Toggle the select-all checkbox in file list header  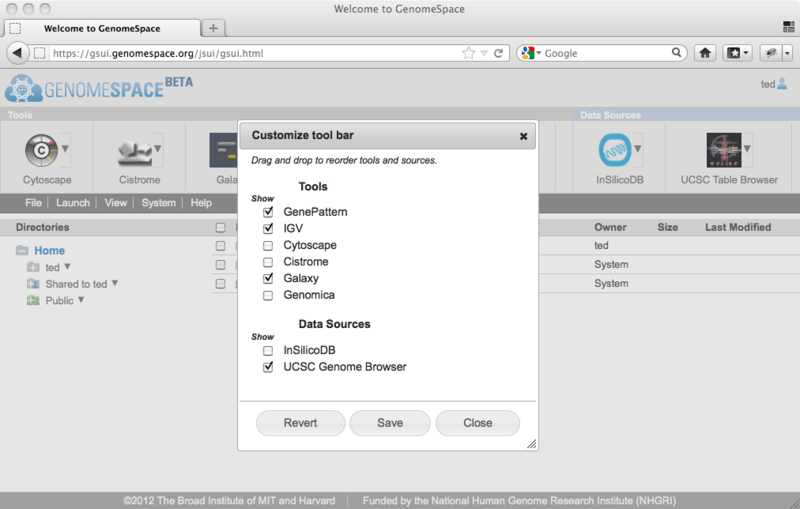coord(220,227)
